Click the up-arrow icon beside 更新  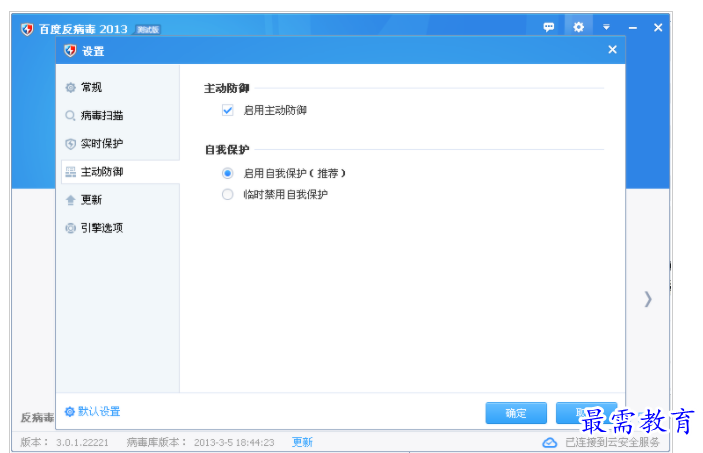coord(70,200)
